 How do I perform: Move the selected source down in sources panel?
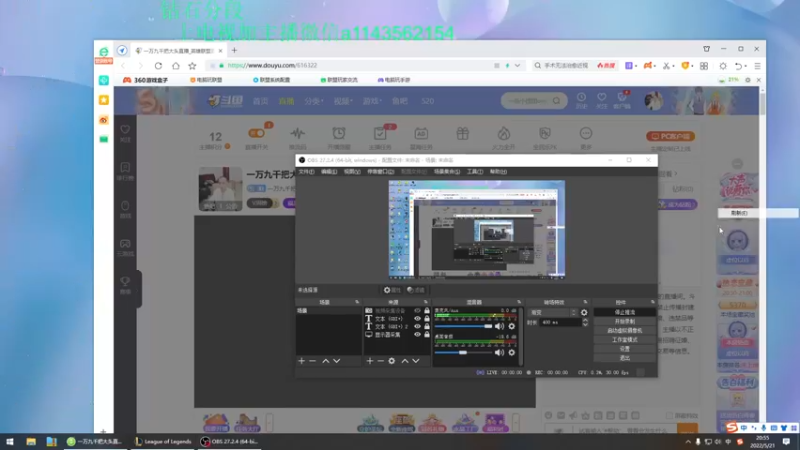[x=416, y=361]
